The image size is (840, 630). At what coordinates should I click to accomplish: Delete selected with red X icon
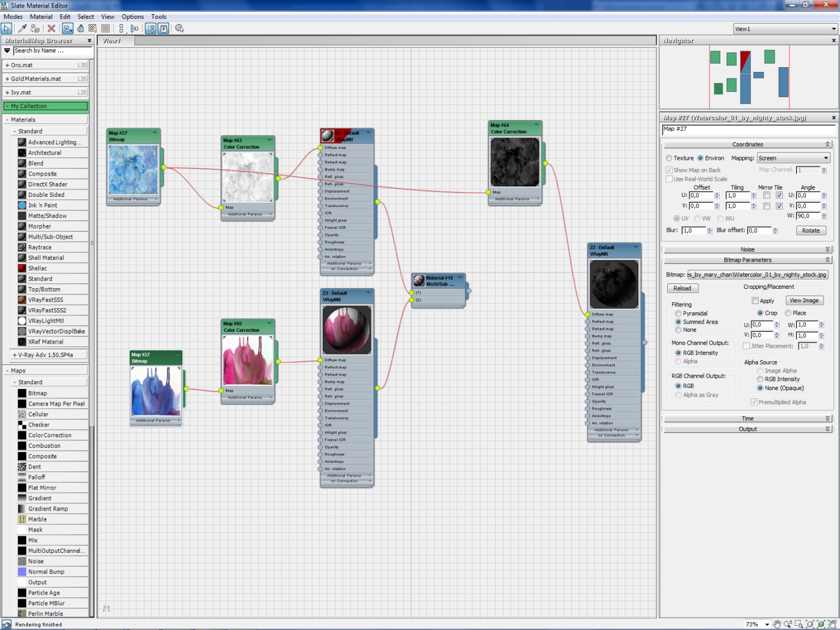pos(51,28)
